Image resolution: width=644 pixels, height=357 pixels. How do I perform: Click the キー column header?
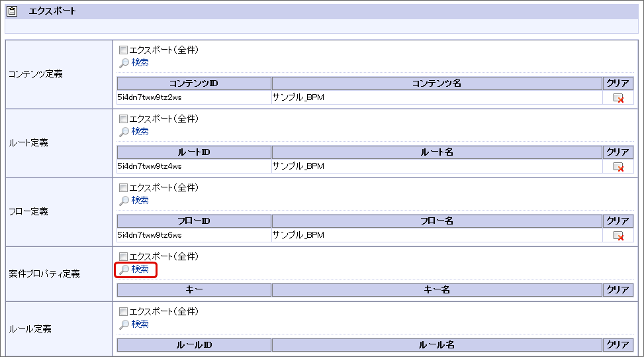point(194,290)
